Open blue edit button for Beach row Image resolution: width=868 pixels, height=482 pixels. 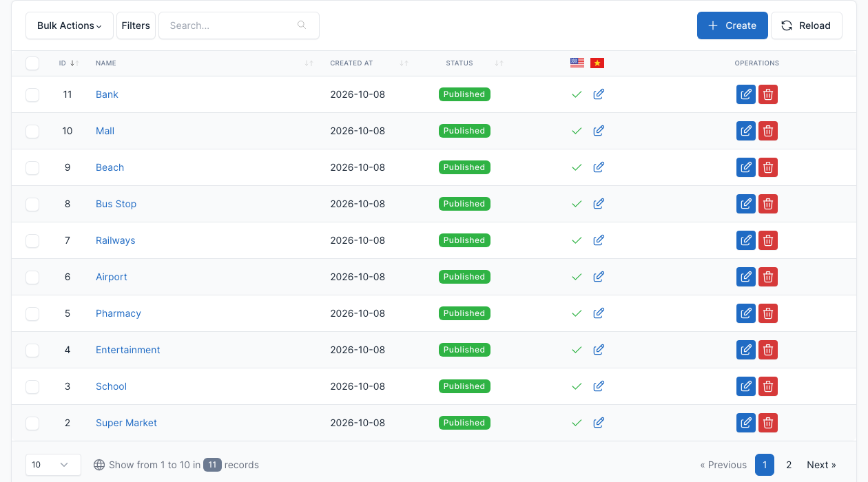point(746,167)
